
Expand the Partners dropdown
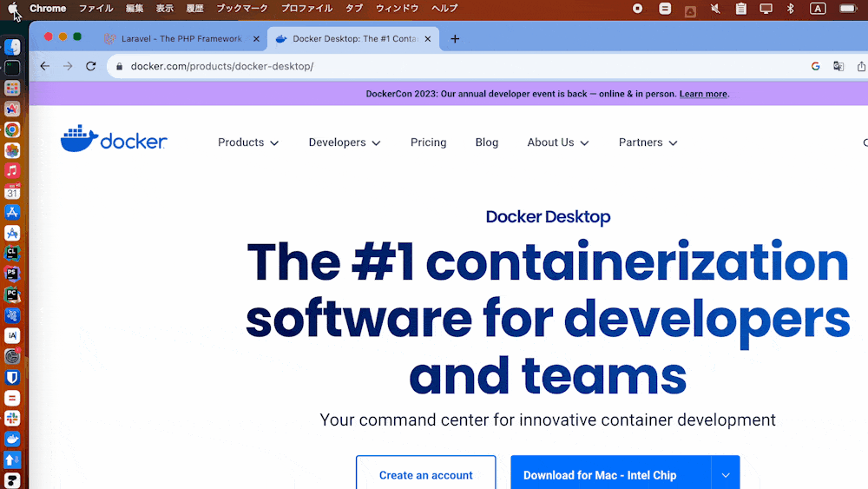(648, 142)
